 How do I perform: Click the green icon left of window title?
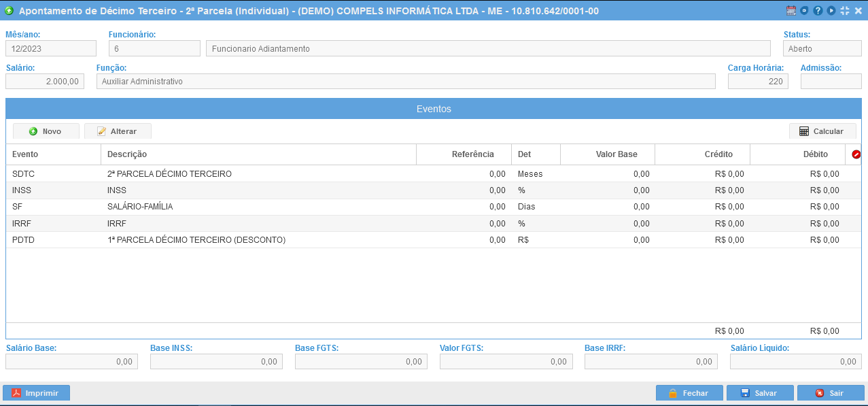10,11
